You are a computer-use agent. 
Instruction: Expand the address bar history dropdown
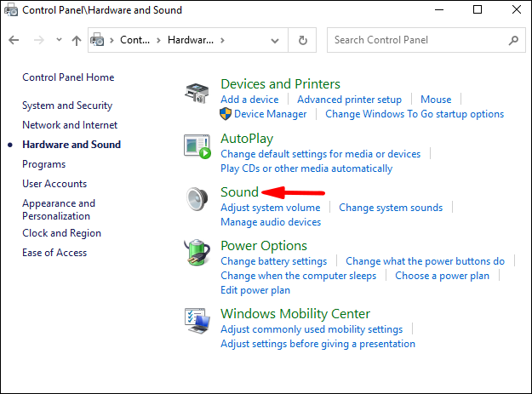[x=277, y=40]
